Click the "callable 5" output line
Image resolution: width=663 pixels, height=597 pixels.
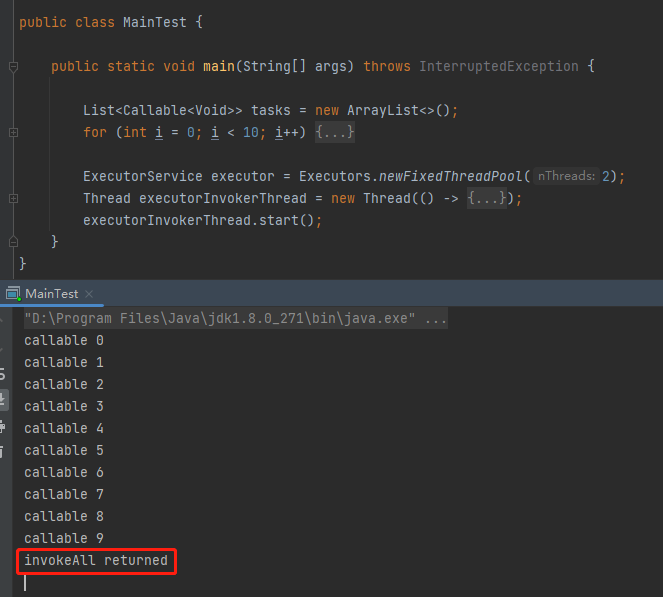point(64,450)
